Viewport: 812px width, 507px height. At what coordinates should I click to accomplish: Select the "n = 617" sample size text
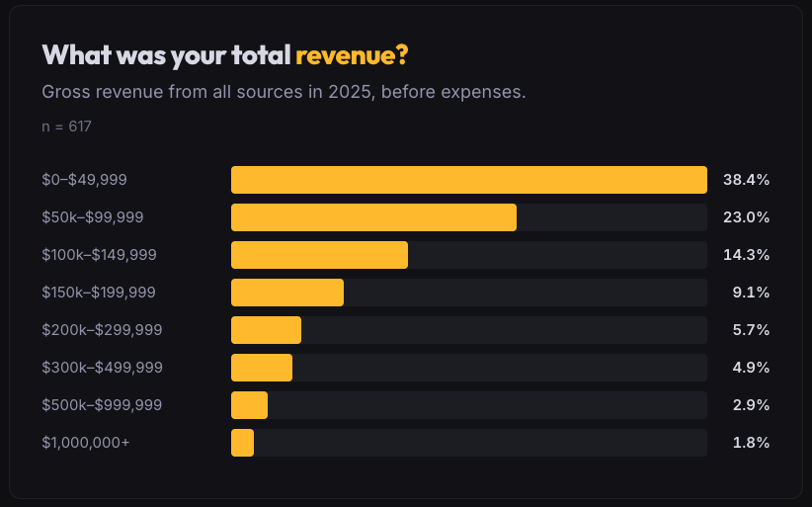[66, 127]
